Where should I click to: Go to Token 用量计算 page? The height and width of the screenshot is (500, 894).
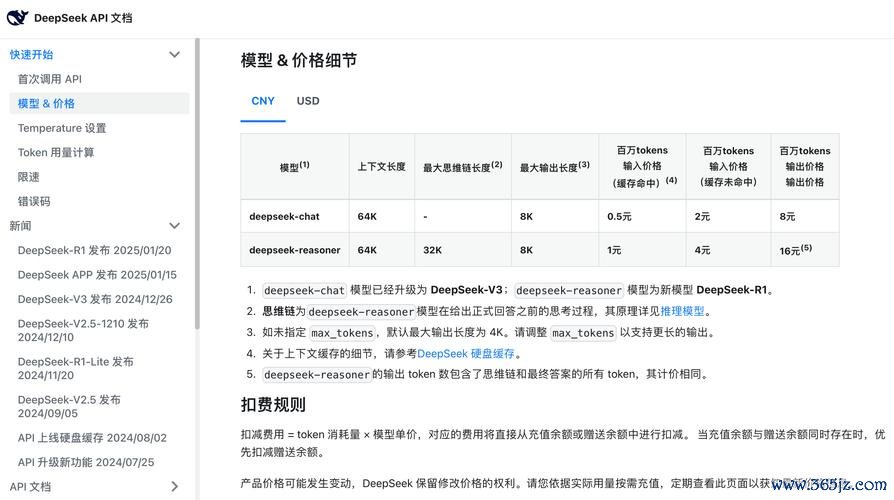tap(56, 153)
